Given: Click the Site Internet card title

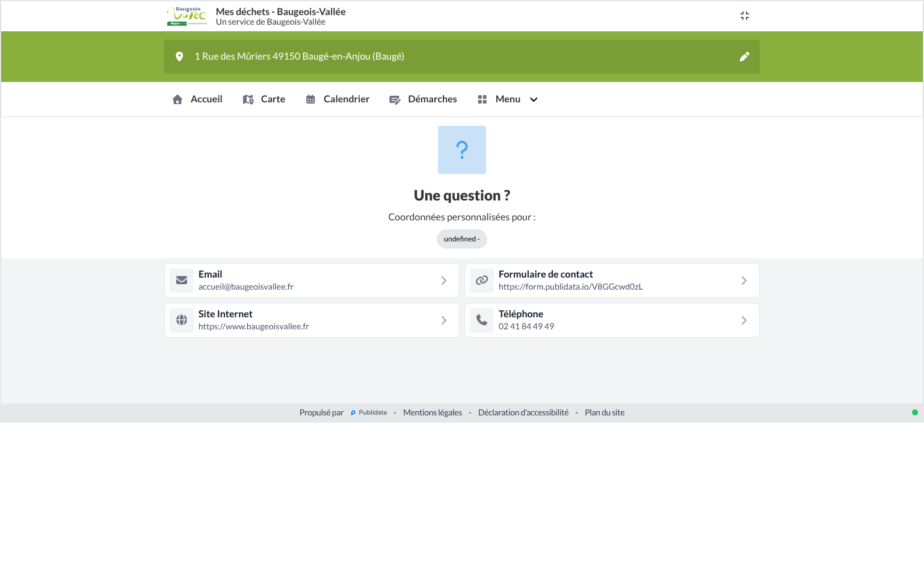Looking at the screenshot, I should pos(226,314).
